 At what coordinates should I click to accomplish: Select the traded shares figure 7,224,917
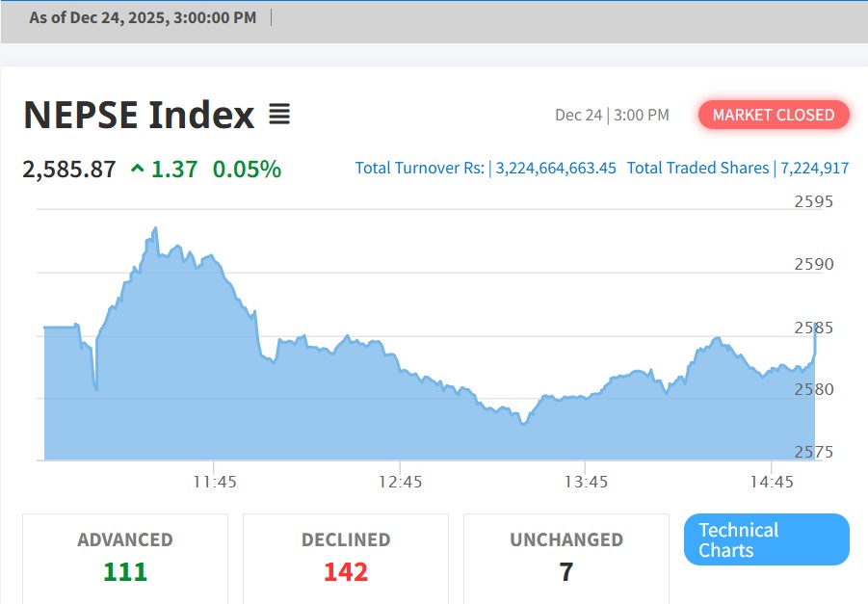(813, 169)
